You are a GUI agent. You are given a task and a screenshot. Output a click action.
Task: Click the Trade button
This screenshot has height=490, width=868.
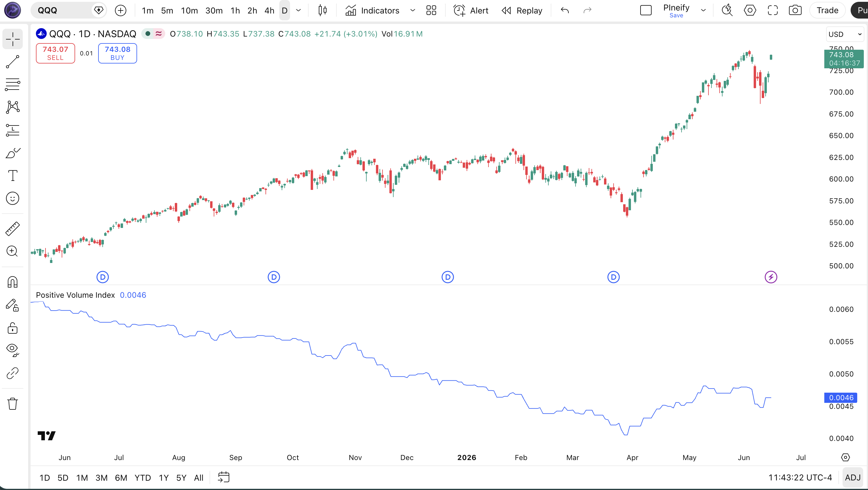[x=827, y=10]
